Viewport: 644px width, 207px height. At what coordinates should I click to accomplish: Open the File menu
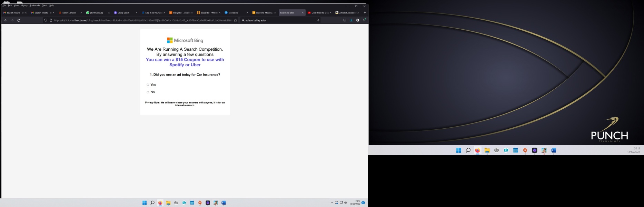pyautogui.click(x=4, y=6)
